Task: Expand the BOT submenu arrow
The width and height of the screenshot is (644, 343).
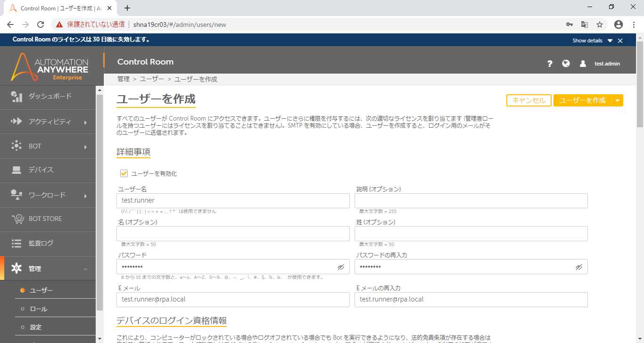Action: pos(86,147)
